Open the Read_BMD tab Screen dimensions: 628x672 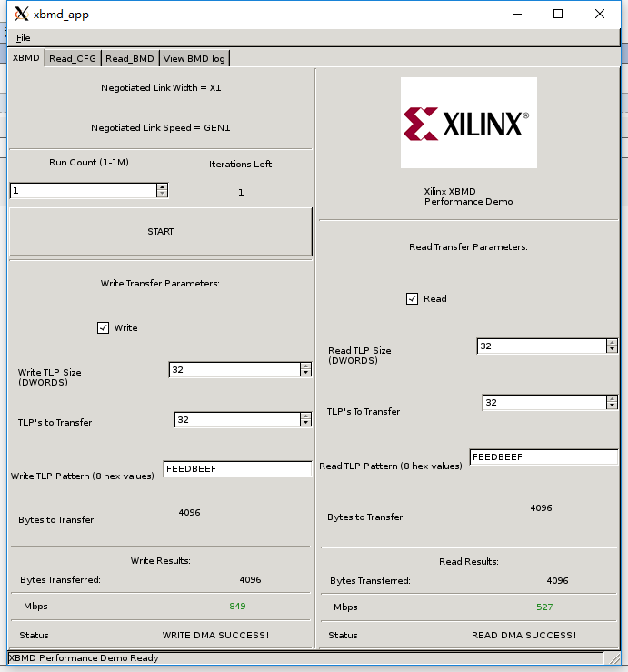coord(130,59)
